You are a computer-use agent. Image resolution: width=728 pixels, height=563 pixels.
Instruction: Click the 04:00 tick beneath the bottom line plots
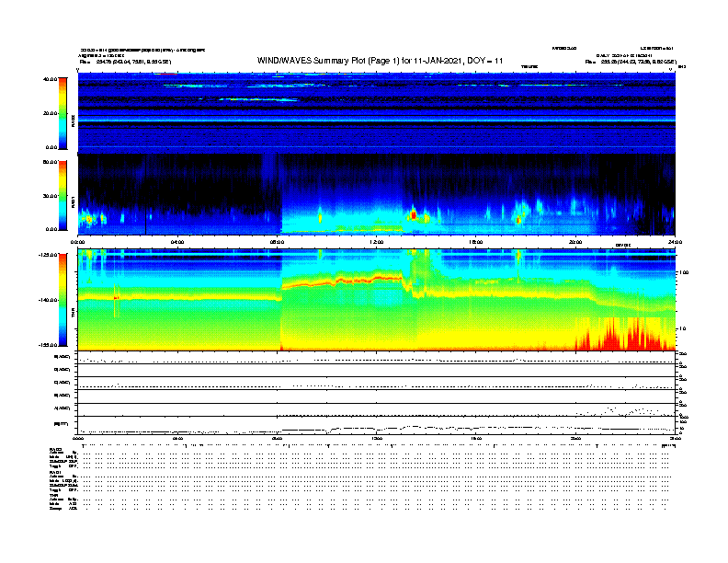177,438
